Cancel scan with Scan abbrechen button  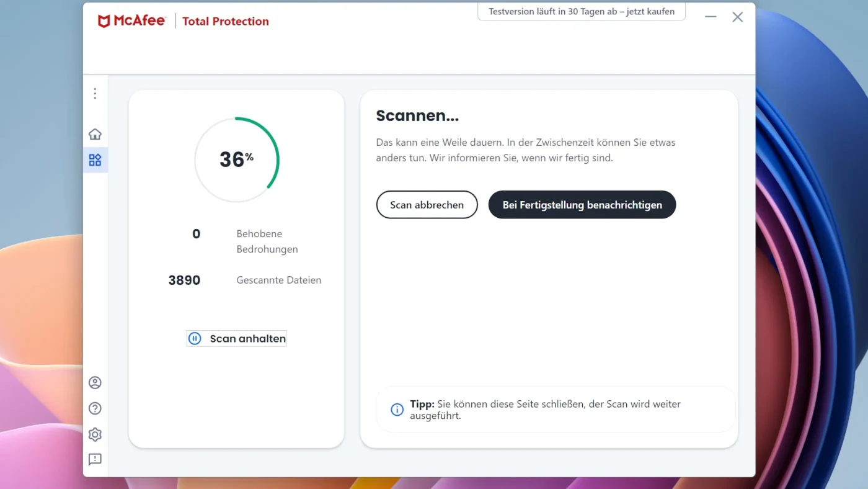[x=427, y=205]
